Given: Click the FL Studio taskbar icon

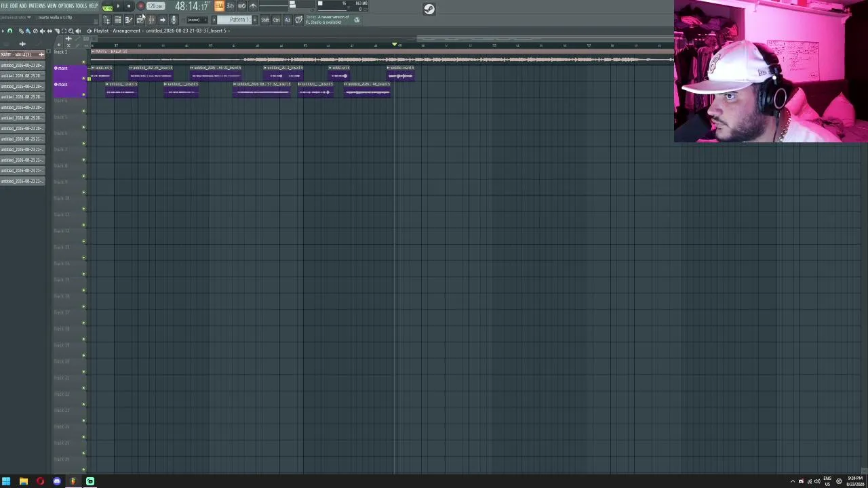Looking at the screenshot, I should pos(73,481).
